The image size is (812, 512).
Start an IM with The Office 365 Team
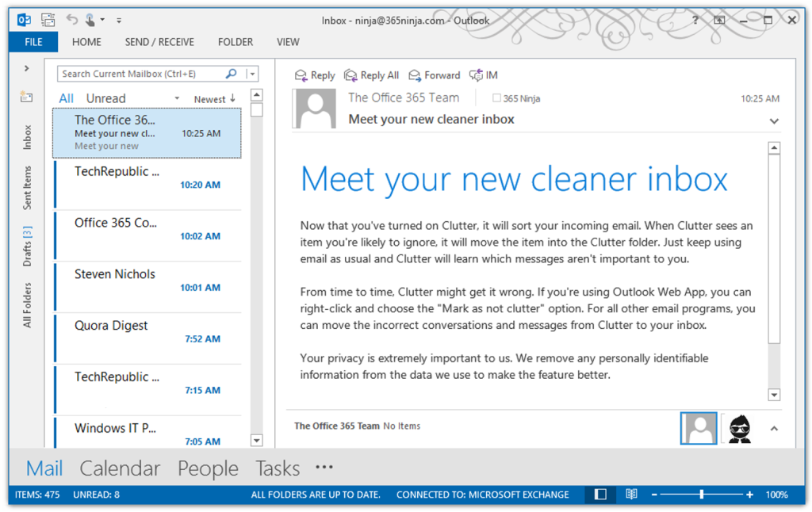pos(482,75)
